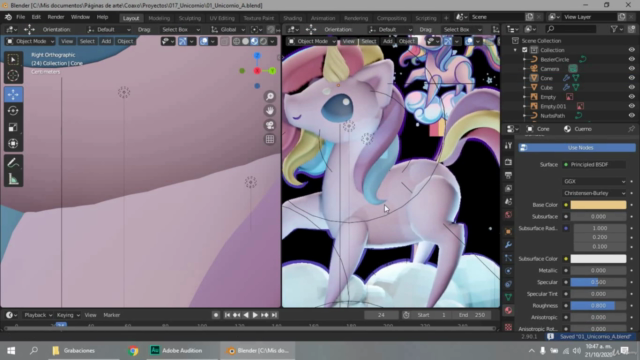Click the Subsurface Color swatch
Viewport: 640px width, 360px height.
[598, 259]
